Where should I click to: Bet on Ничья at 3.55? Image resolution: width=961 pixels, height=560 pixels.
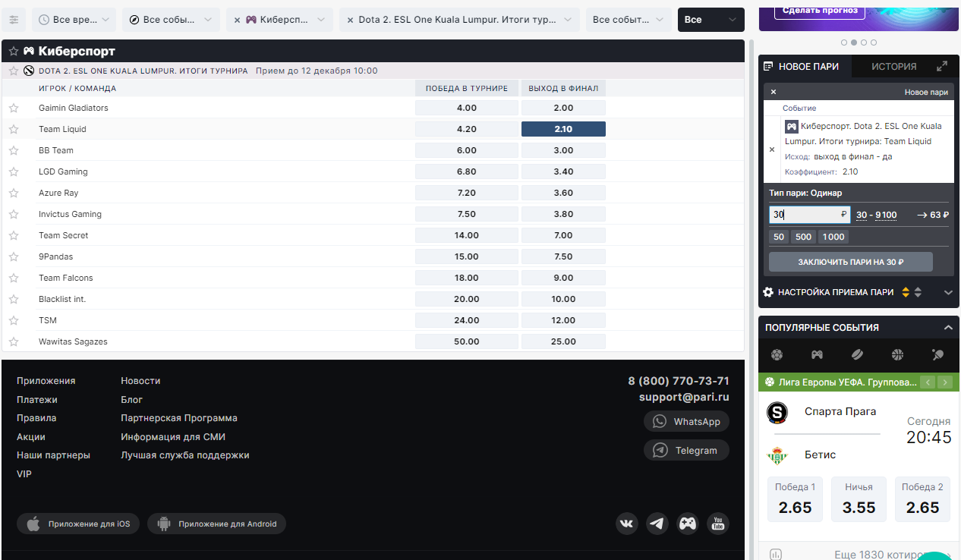[859, 499]
